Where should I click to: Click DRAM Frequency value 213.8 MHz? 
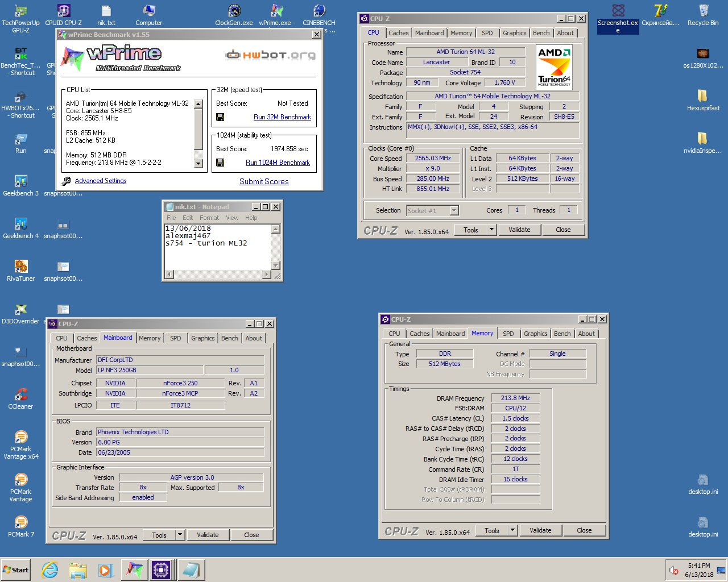click(515, 398)
